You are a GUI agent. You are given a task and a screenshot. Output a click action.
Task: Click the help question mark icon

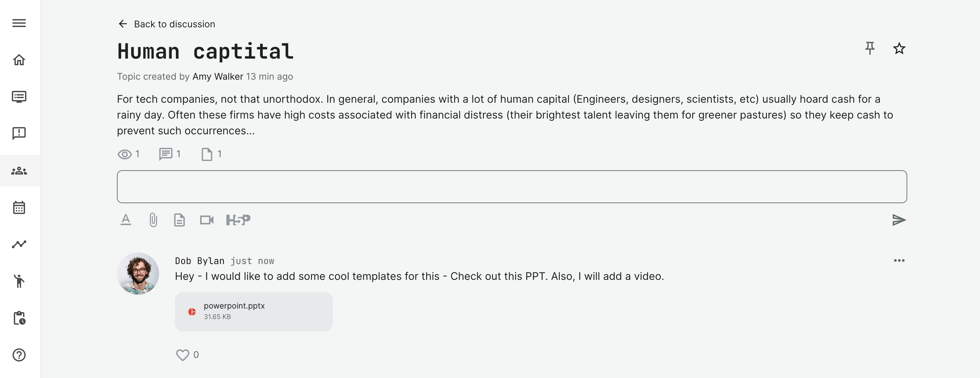click(x=19, y=355)
